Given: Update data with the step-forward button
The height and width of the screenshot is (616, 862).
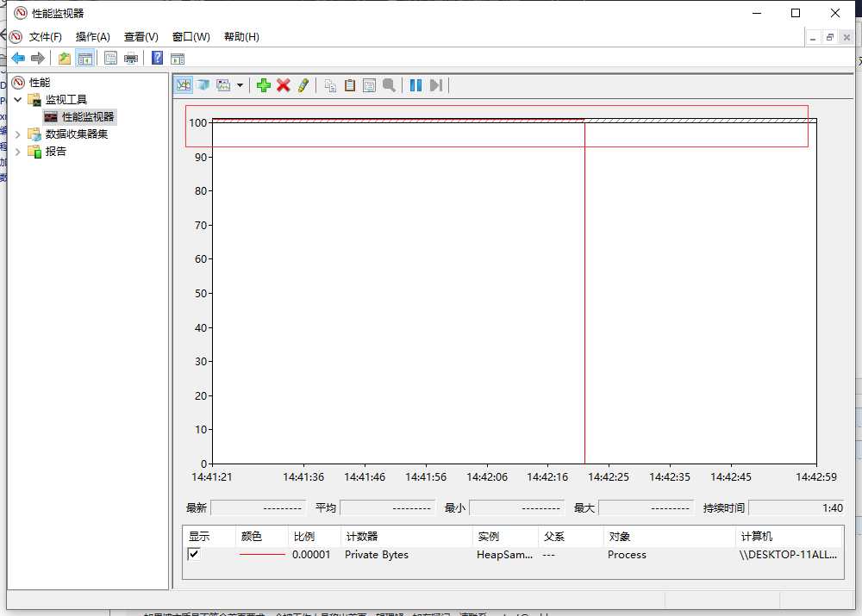Looking at the screenshot, I should (436, 85).
